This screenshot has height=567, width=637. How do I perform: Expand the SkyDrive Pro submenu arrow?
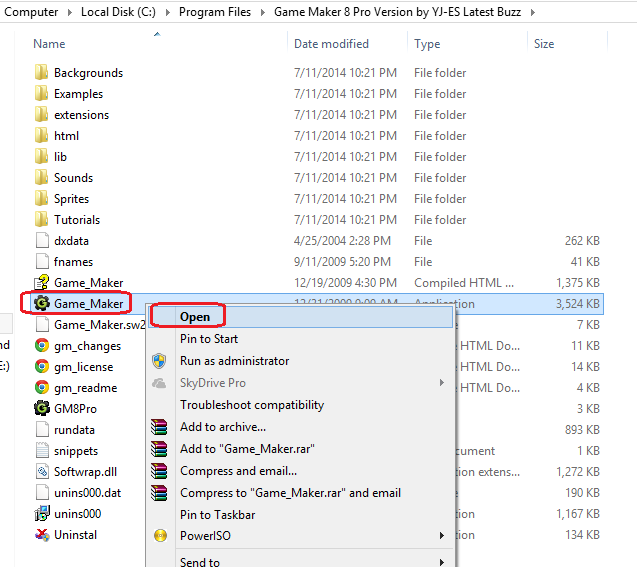[442, 383]
